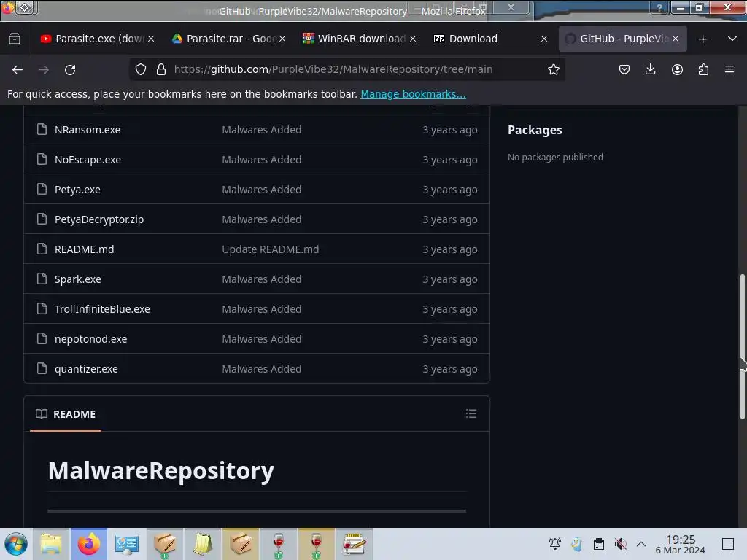Click the MalwareRepository README heading
747x560 pixels.
click(161, 470)
